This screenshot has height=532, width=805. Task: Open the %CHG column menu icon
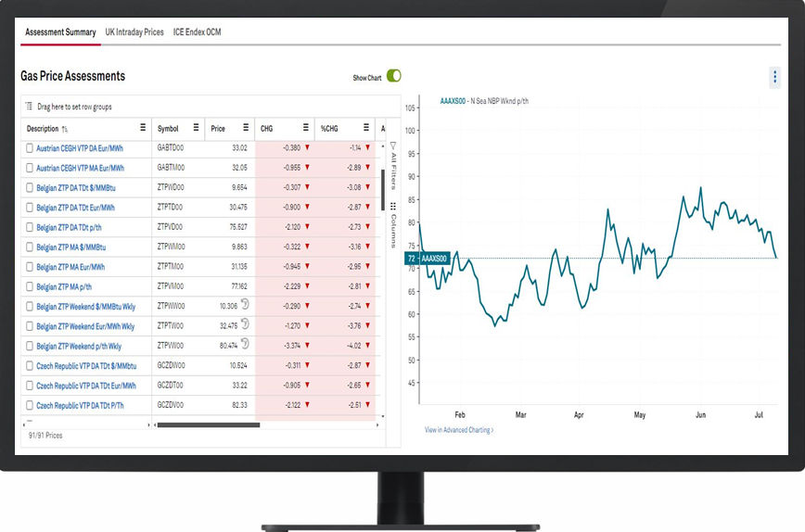pos(364,129)
